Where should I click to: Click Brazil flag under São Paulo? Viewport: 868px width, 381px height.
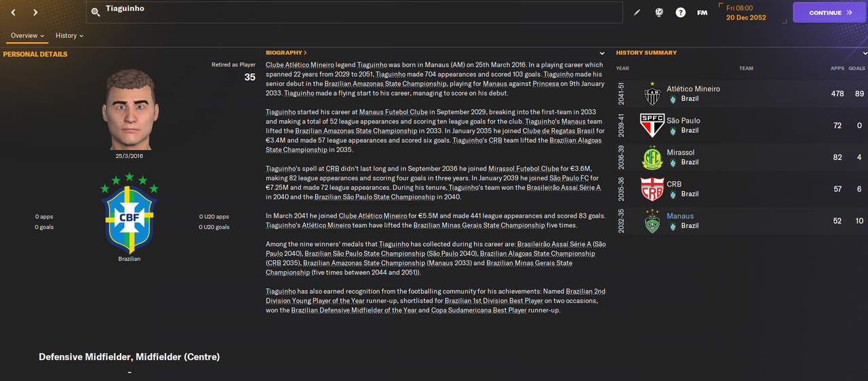click(x=673, y=130)
